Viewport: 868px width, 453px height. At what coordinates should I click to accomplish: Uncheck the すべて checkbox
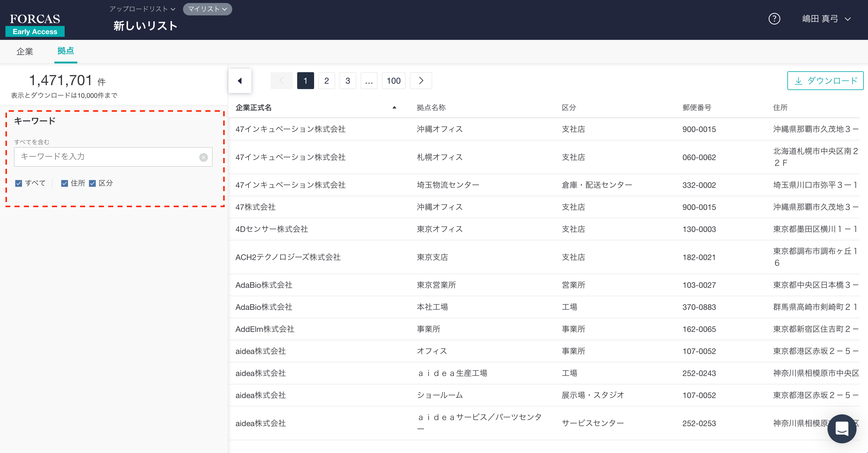pyautogui.click(x=19, y=183)
